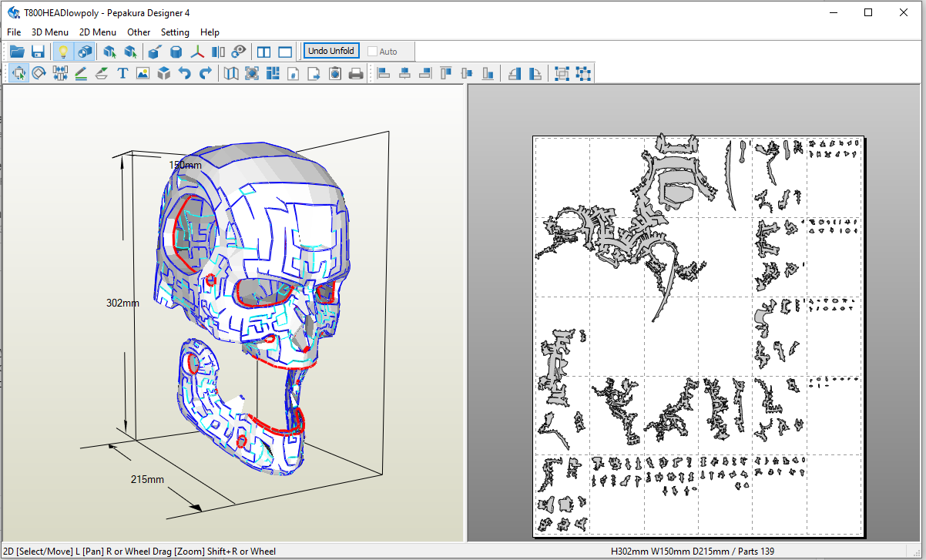Open the 3D Menu
The height and width of the screenshot is (560, 926).
[x=50, y=32]
